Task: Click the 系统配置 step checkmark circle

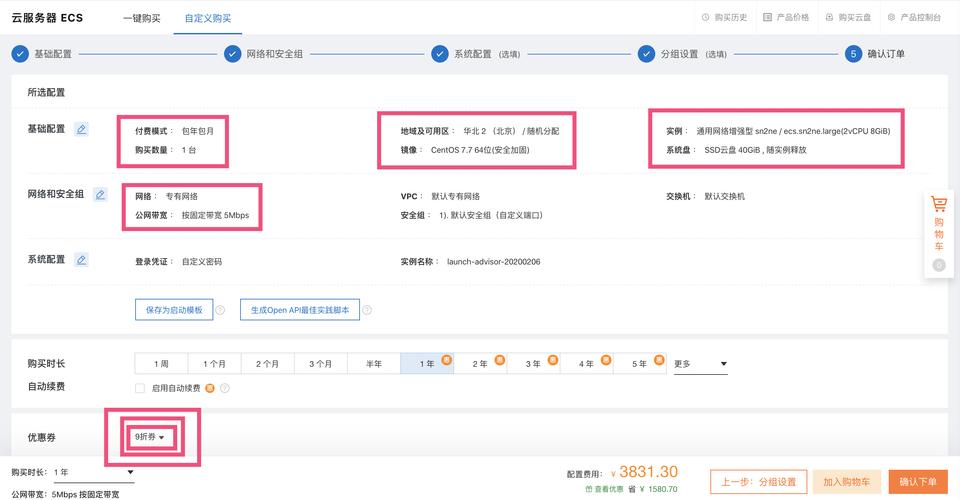Action: point(440,54)
